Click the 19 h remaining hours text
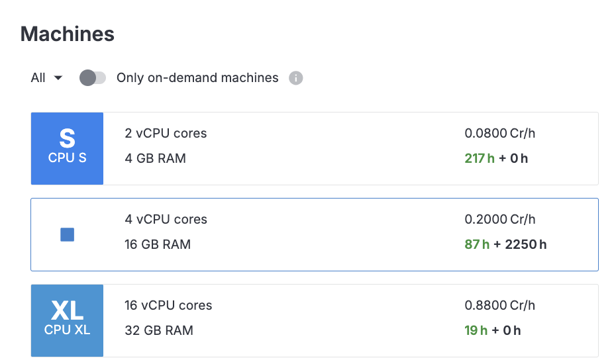The image size is (616, 364). pos(476,330)
